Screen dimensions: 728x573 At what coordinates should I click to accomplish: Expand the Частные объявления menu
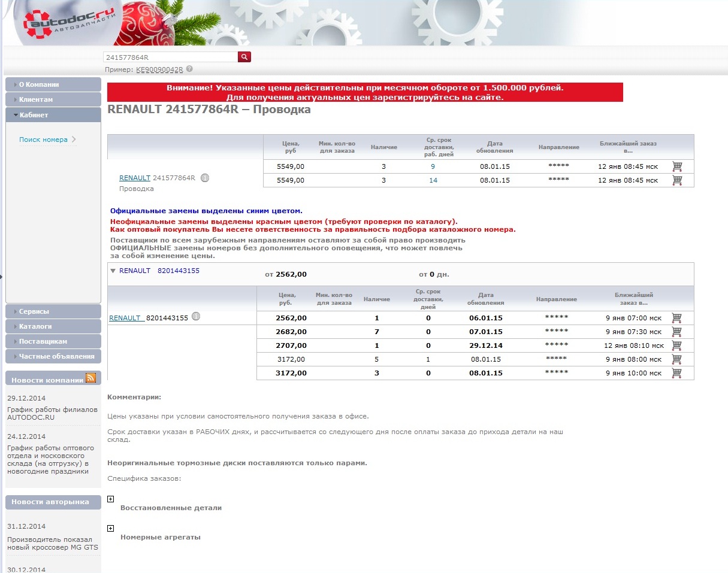[53, 356]
